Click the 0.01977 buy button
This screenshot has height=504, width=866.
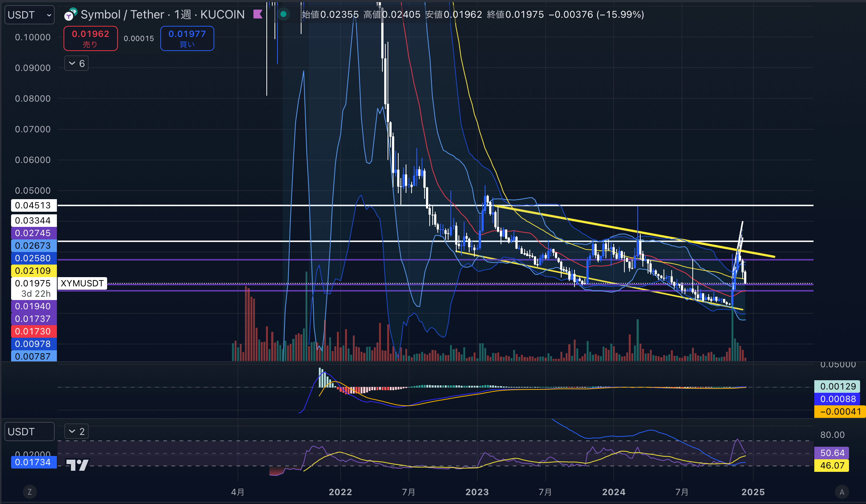click(187, 38)
